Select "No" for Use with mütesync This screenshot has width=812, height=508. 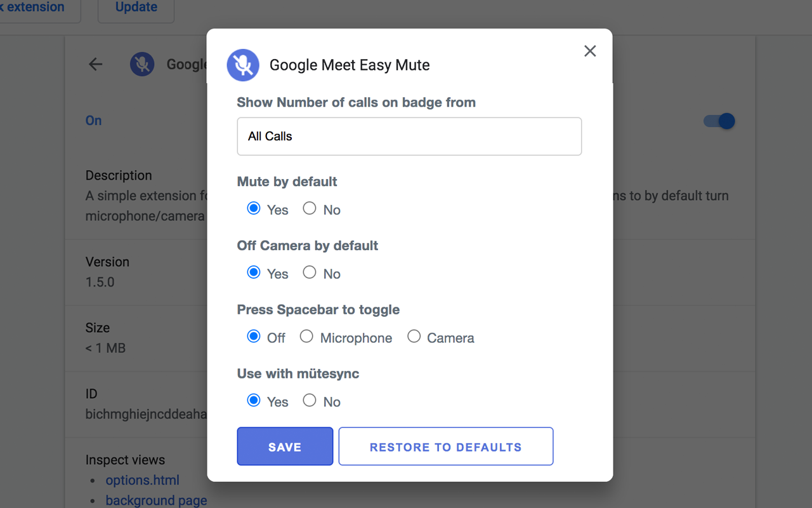(x=310, y=400)
